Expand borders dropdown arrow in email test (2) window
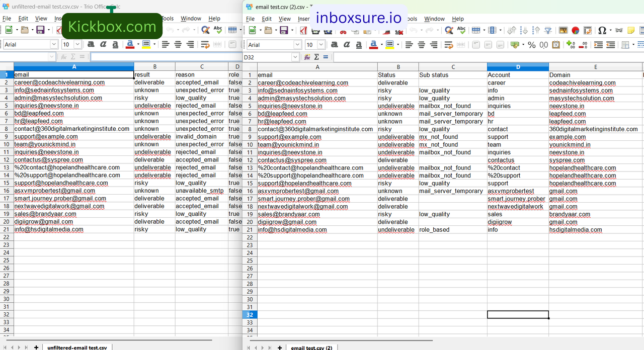 tap(633, 45)
